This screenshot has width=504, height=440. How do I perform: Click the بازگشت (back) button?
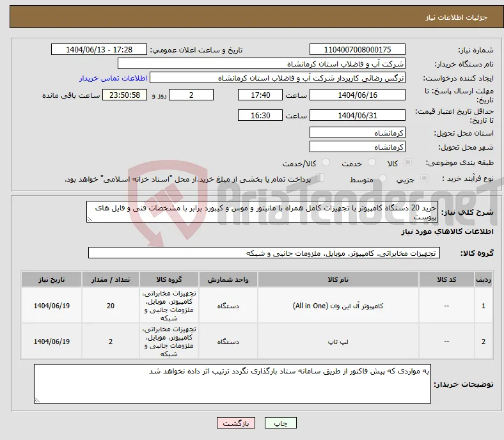coord(236,423)
